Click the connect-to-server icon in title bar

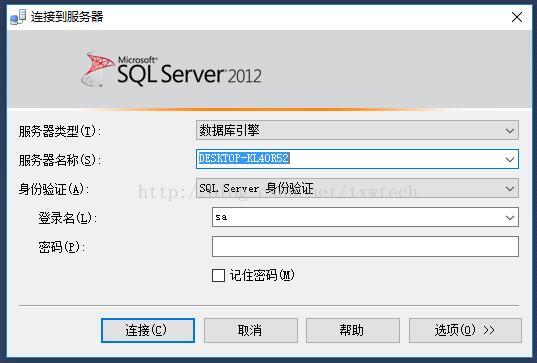click(x=18, y=17)
